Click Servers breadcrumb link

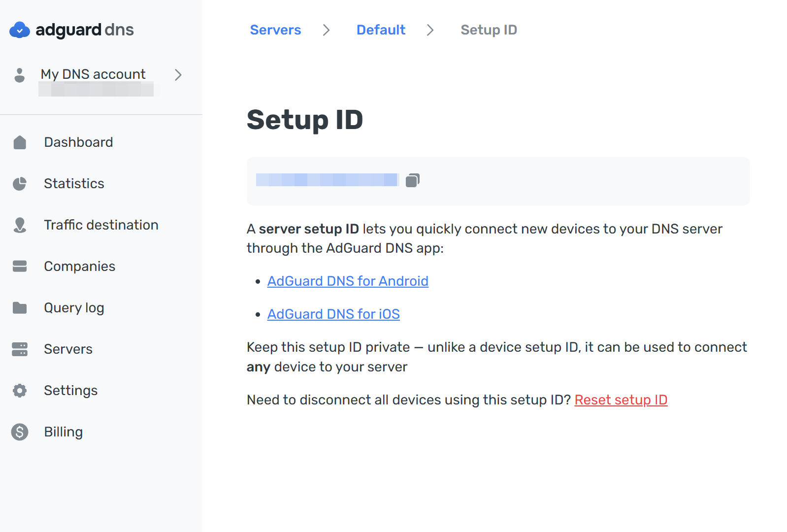pyautogui.click(x=275, y=30)
